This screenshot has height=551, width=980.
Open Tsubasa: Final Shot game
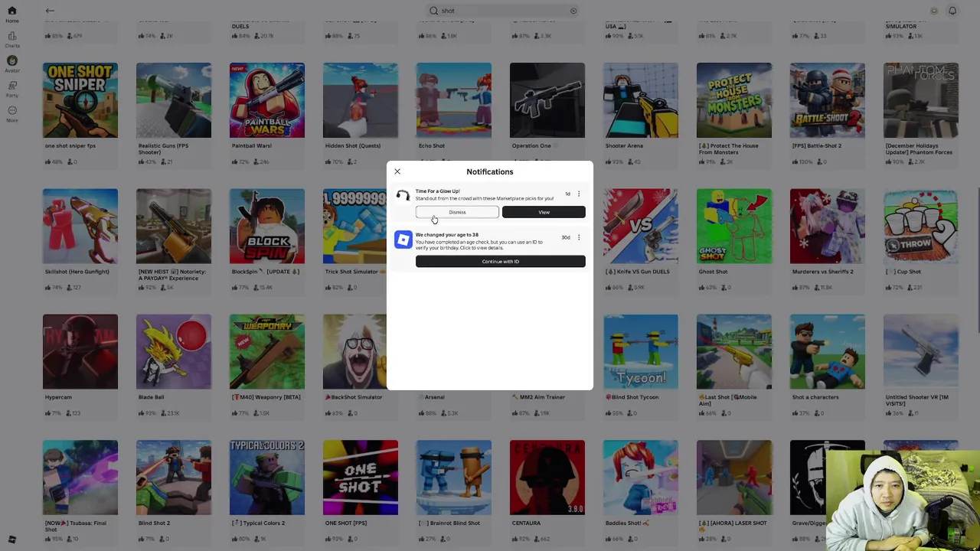click(80, 478)
